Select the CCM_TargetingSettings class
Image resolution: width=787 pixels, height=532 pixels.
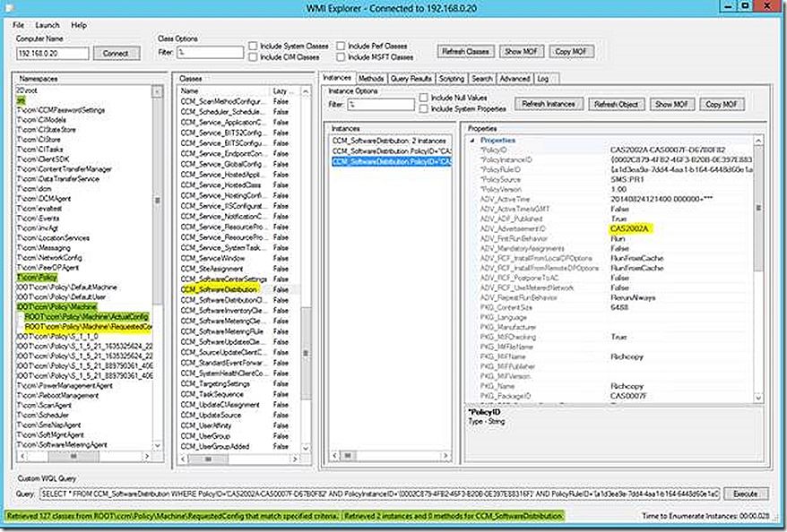[215, 383]
